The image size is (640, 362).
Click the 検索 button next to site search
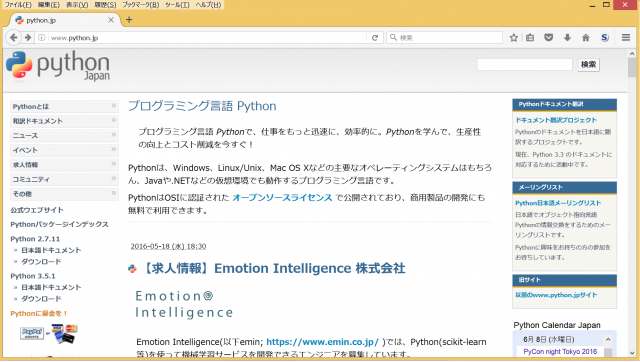click(589, 64)
